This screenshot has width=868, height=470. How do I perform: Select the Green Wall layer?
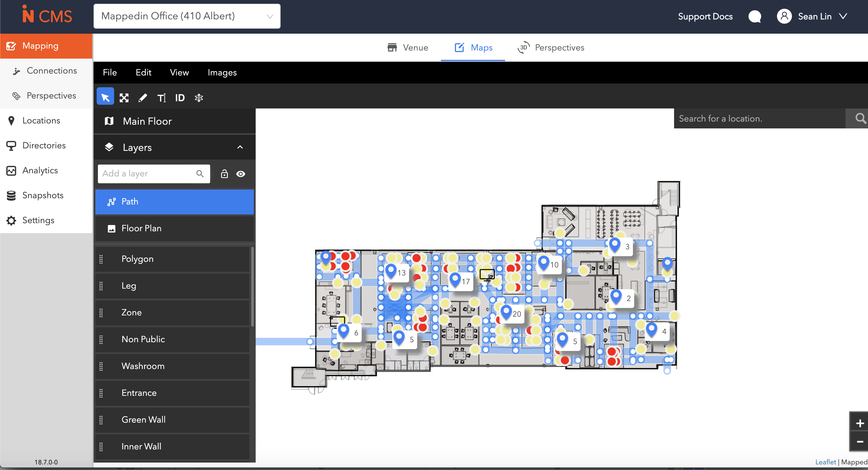point(172,420)
